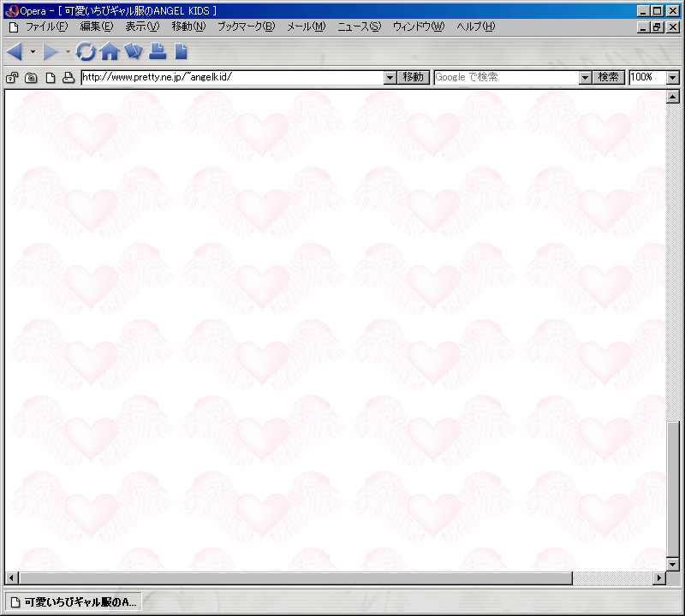Click the 検索 search button
Image resolution: width=685 pixels, height=616 pixels.
(609, 77)
